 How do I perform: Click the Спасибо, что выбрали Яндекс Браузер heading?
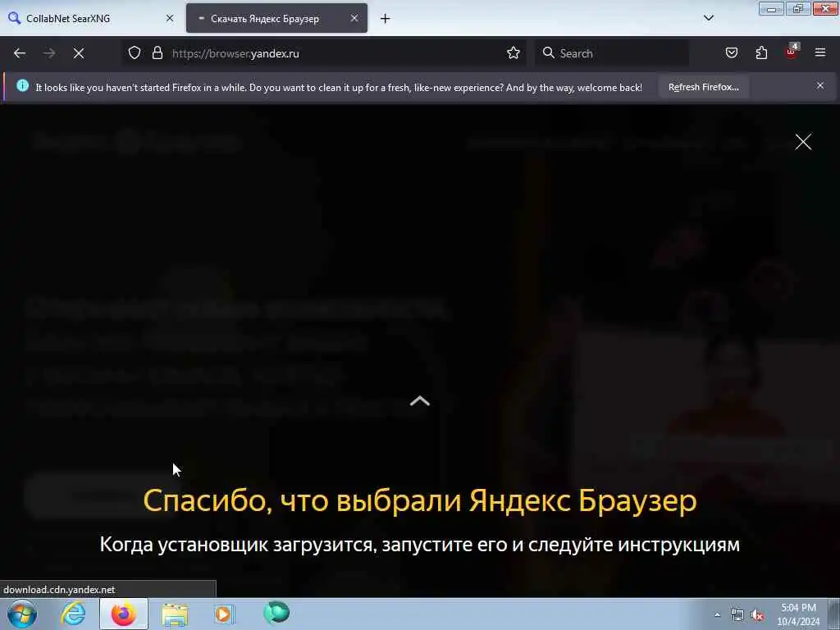(420, 501)
